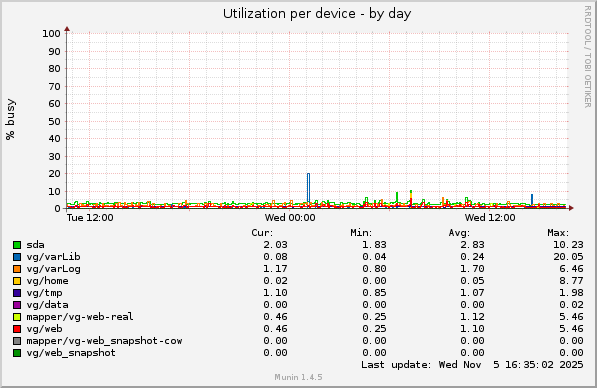Click the 50 y-axis tick label
The width and height of the screenshot is (597, 388).
[54, 121]
